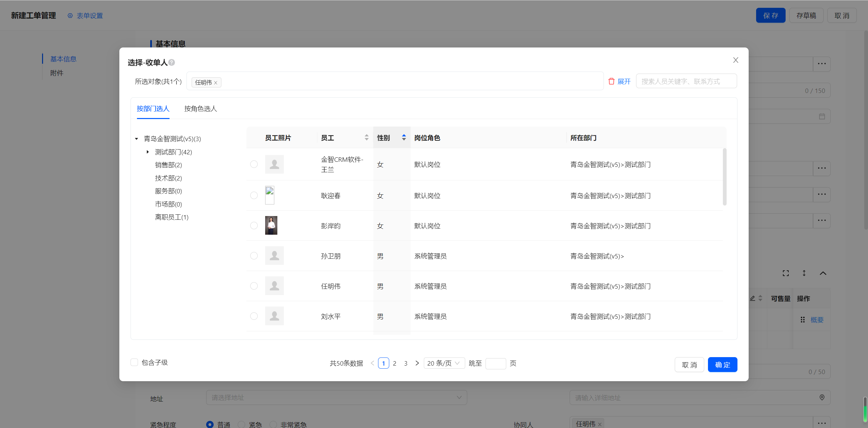The height and width of the screenshot is (428, 868).
Task: Remove 任明伟 from 协同人 field
Action: click(600, 424)
